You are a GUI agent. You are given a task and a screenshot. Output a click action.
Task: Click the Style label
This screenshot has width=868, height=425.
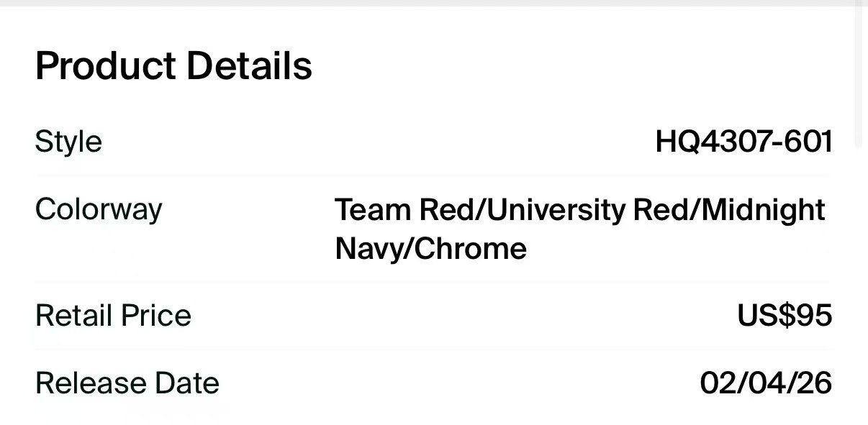point(68,142)
